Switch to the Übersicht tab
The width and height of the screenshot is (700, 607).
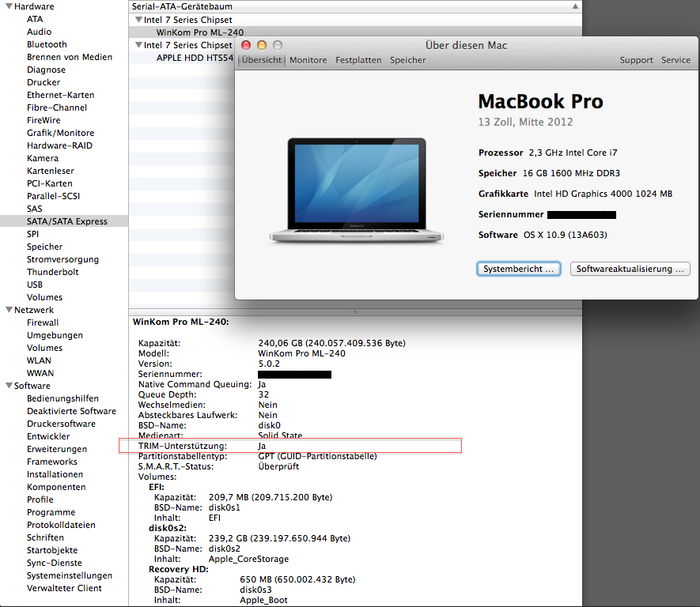[262, 60]
